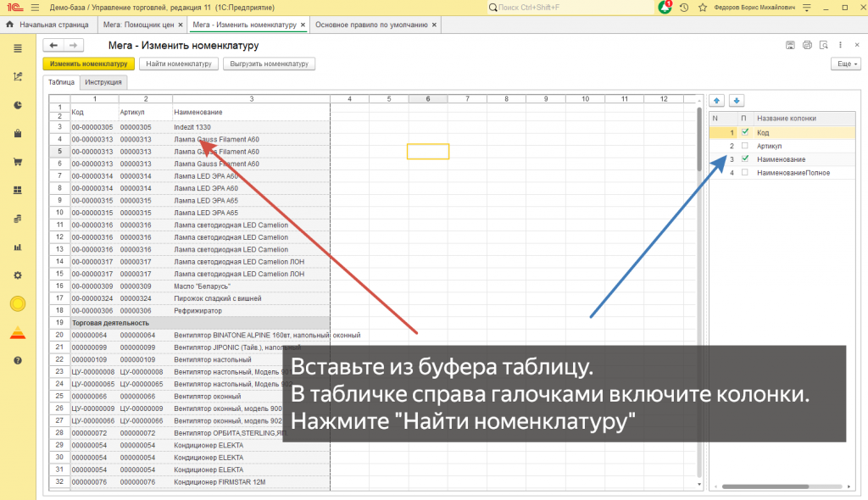Click the save spreadsheet diskette icon
Viewport: 868px width, 500px height.
pos(791,46)
